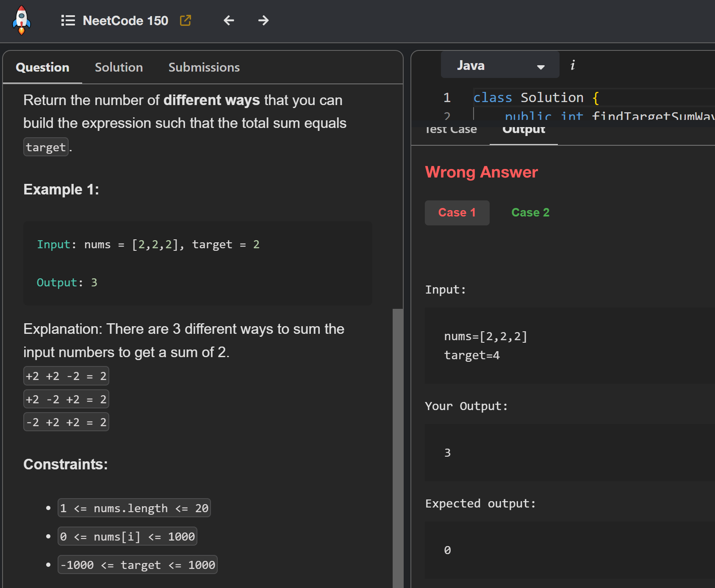Show passed Case 2 result
This screenshot has height=588, width=715.
(x=530, y=213)
